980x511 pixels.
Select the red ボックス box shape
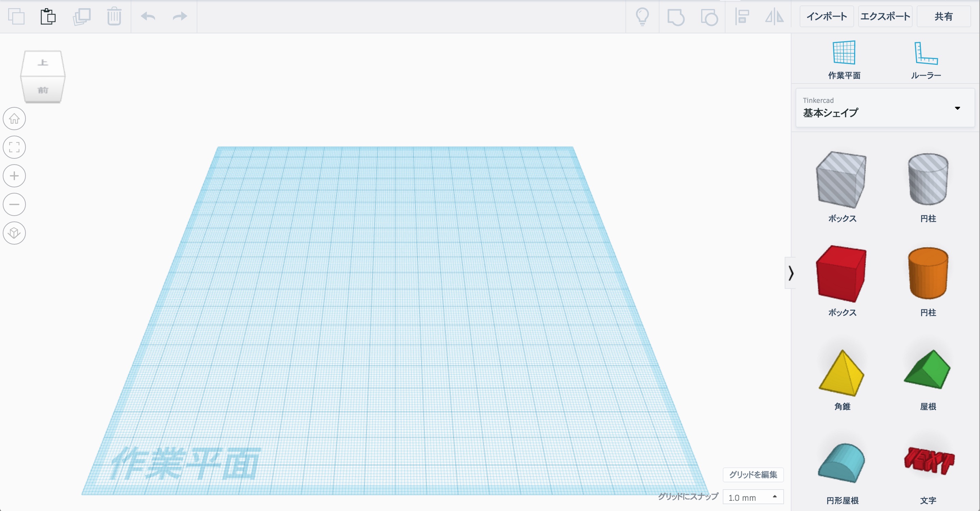point(841,274)
